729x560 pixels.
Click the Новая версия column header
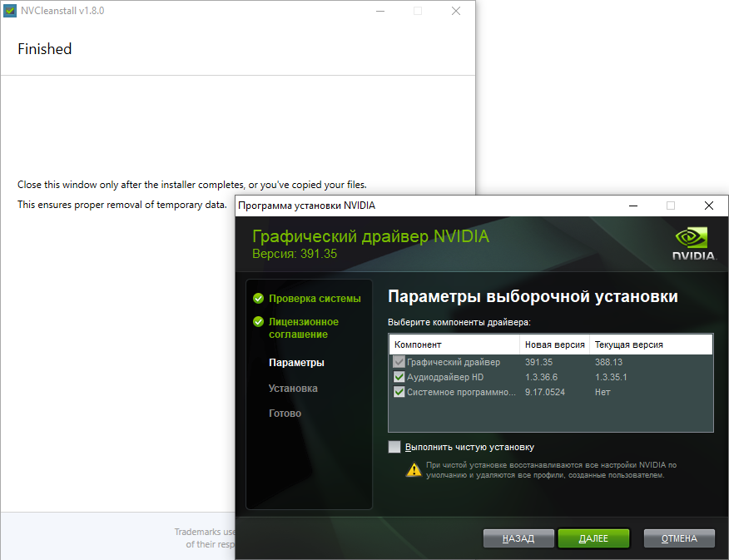[x=554, y=344]
